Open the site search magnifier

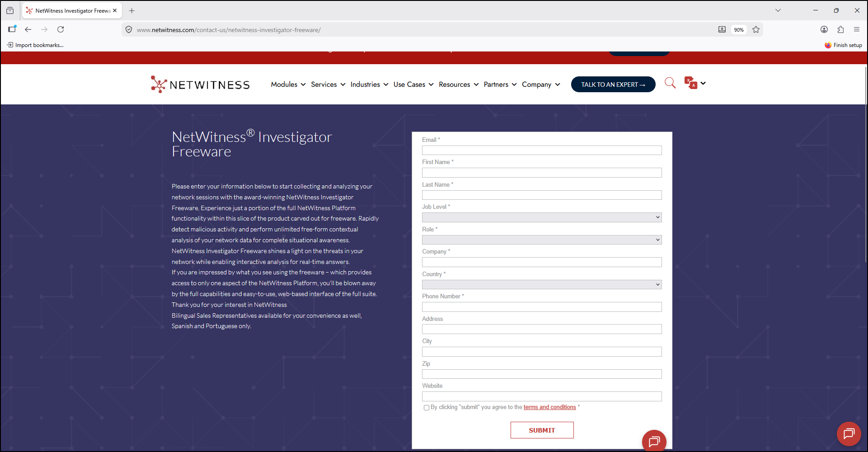(x=670, y=83)
